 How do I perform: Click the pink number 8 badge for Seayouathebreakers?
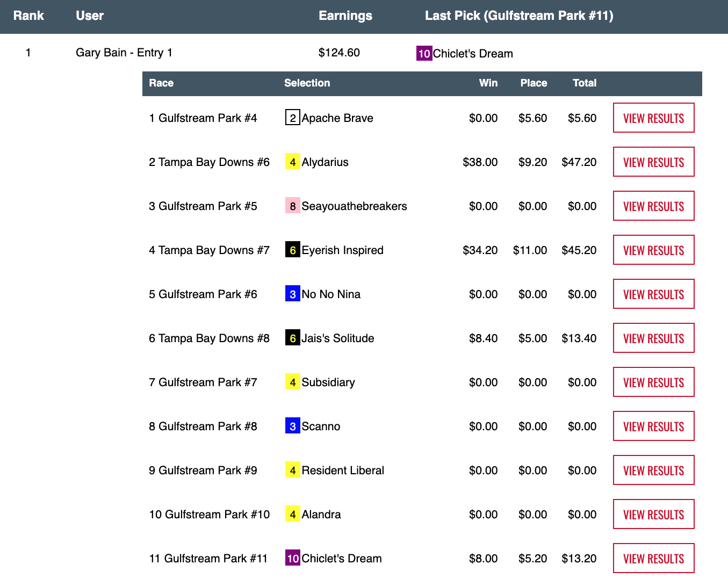[292, 206]
